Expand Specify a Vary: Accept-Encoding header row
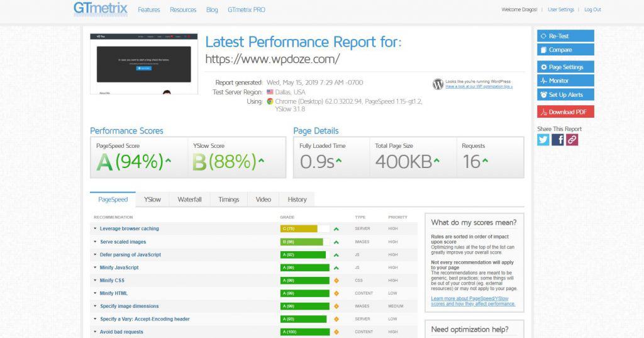The image size is (644, 338). click(x=145, y=318)
